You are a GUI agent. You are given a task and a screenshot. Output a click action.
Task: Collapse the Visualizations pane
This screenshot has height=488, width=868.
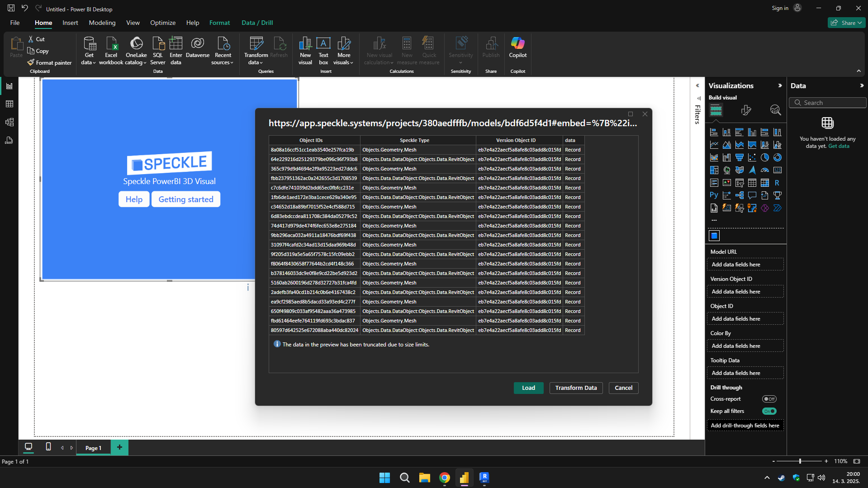coord(780,85)
